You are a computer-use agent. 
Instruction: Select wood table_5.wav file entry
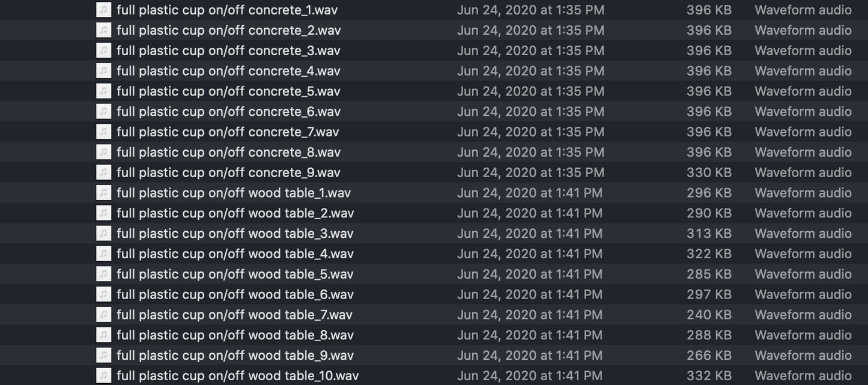point(235,274)
